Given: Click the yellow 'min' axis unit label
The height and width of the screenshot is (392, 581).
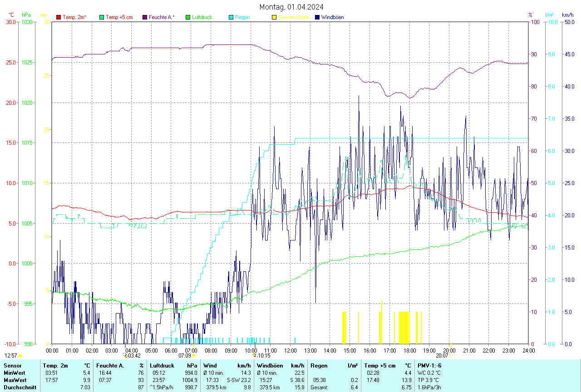Looking at the screenshot, I should [x=44, y=15].
